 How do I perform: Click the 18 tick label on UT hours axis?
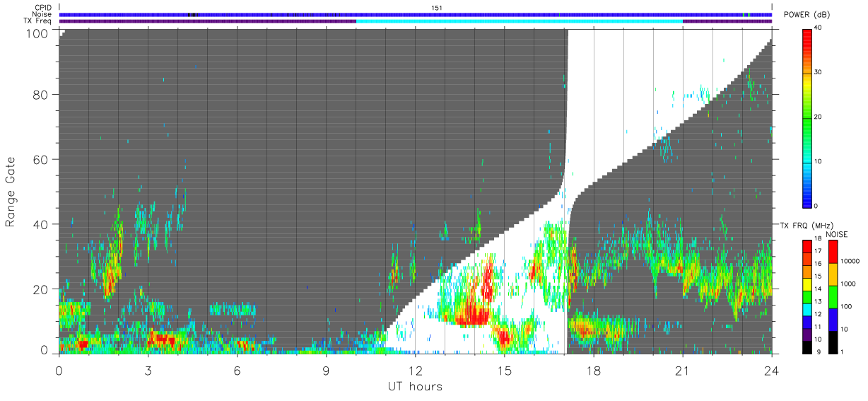593,370
